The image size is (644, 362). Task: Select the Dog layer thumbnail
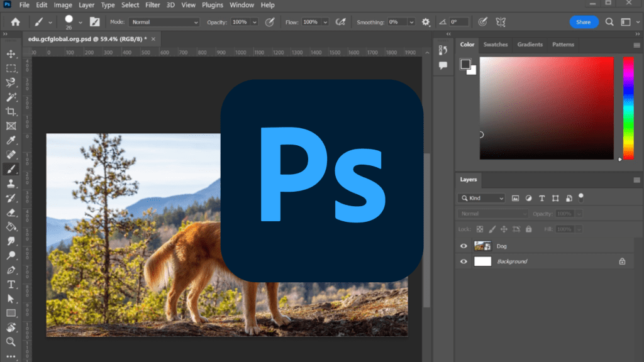pos(482,246)
